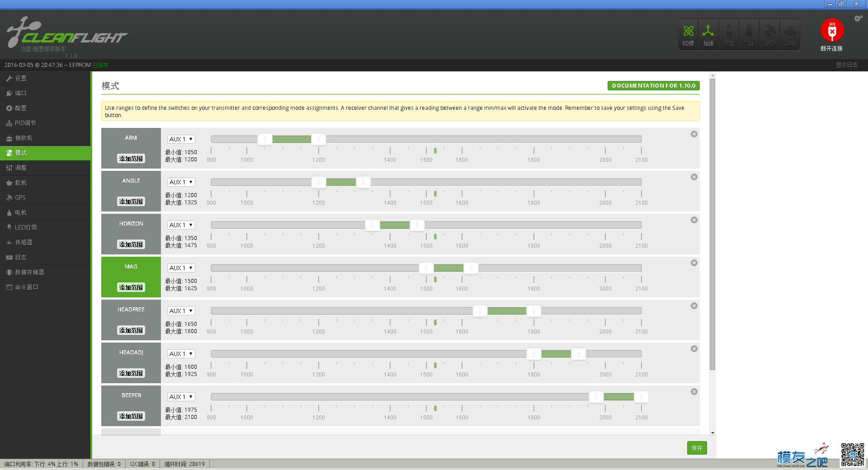Click the ARM range maximum slider handle
Screen dimensions: 868x470
click(x=319, y=139)
